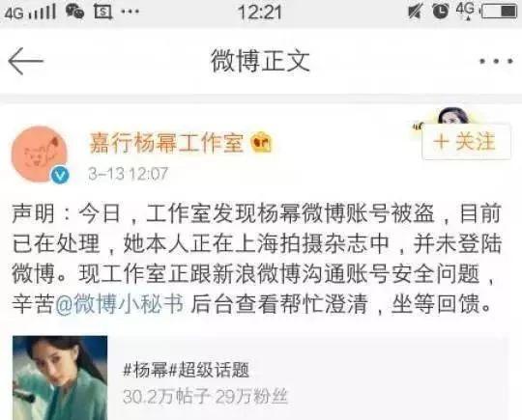
Task: Follow the account with +关注 button
Action: click(466, 142)
